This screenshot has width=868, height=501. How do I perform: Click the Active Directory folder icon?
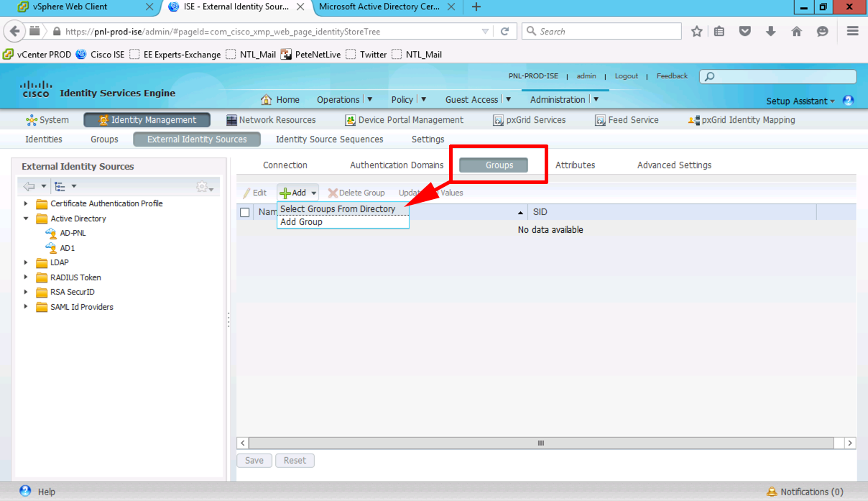(42, 219)
